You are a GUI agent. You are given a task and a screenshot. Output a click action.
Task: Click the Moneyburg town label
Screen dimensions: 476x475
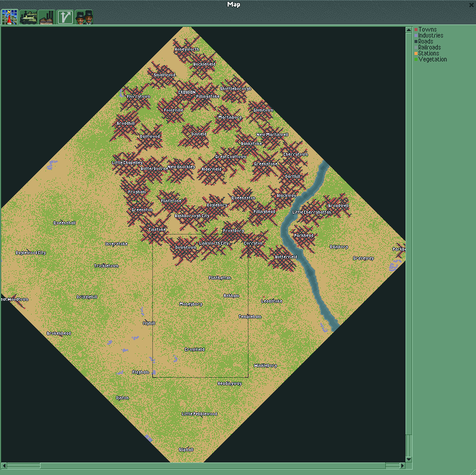(191, 304)
